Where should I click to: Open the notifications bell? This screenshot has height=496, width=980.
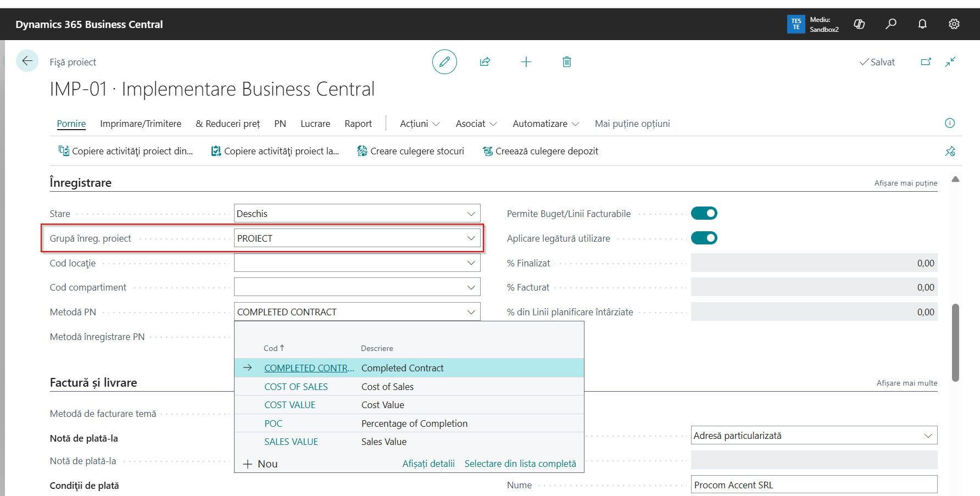pyautogui.click(x=922, y=24)
